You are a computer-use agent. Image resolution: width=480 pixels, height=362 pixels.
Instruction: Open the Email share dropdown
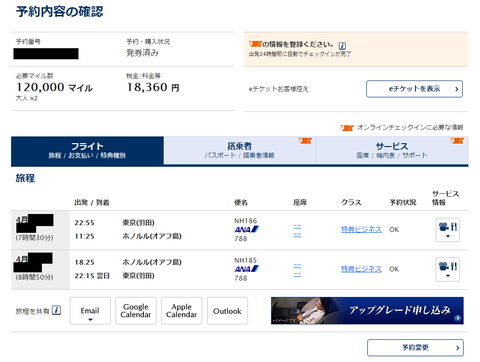[90, 311]
